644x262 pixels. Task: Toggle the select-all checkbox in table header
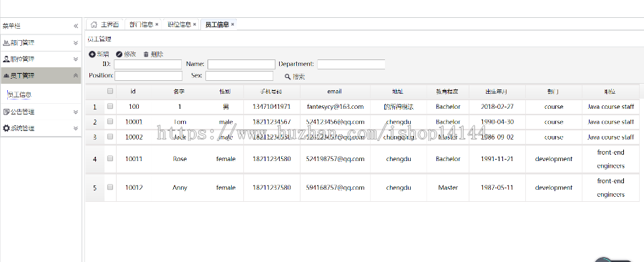point(110,91)
